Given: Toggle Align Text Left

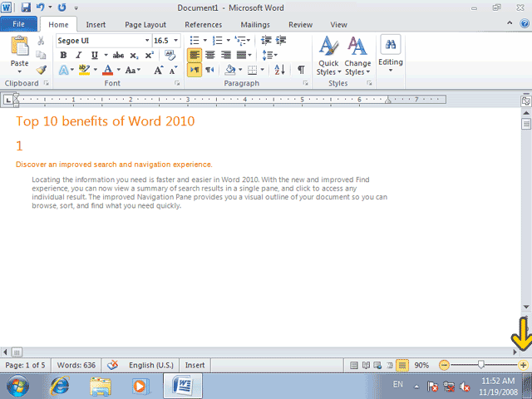Looking at the screenshot, I should pos(195,55).
